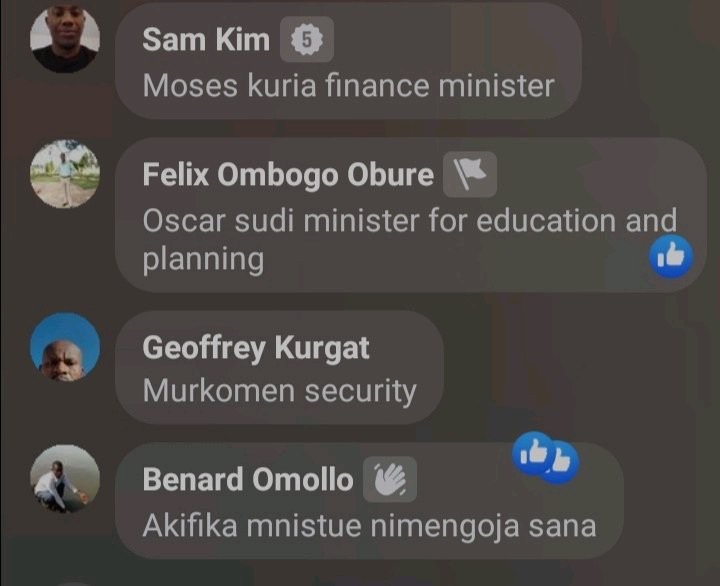Select the comment "Moses kuria finance minister"
The image size is (720, 586).
click(349, 86)
